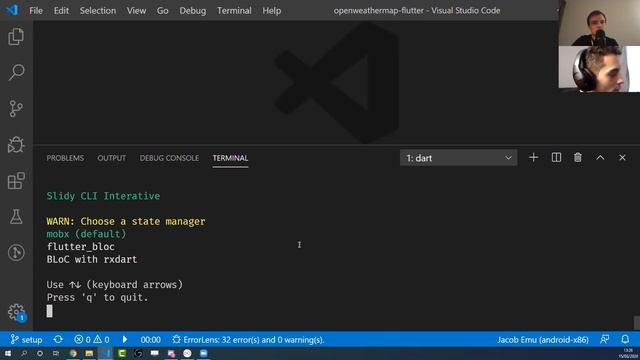Click VS Code icon in taskbar
Viewport: 640px width, 360px height.
pos(106,353)
